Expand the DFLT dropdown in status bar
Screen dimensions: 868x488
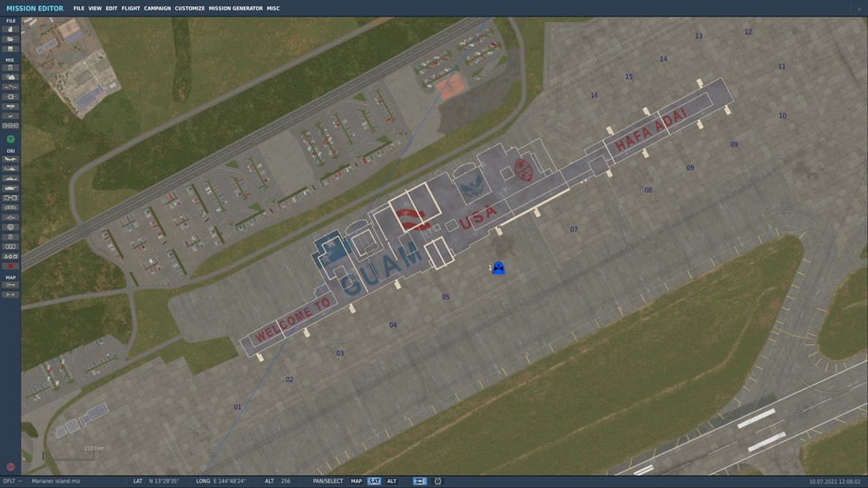[12, 481]
